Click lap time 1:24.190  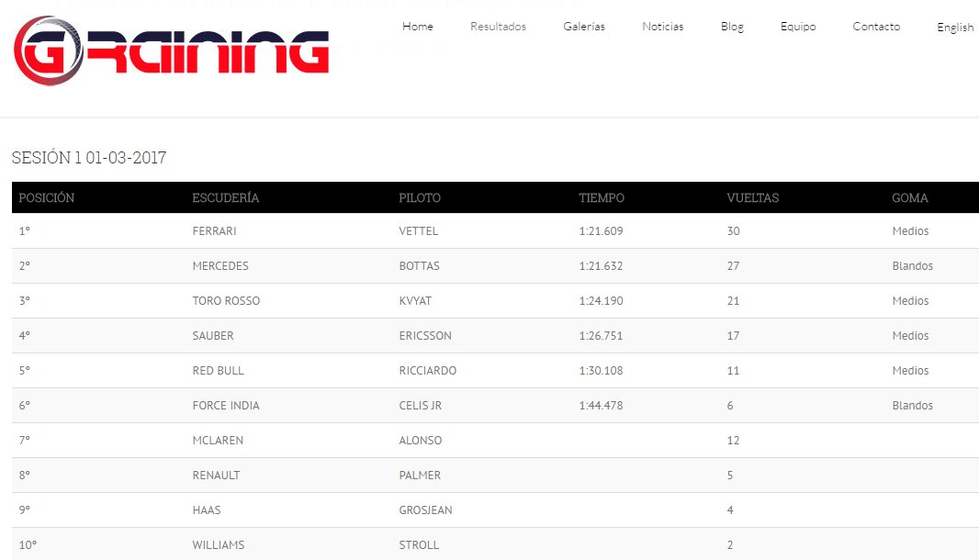601,301
